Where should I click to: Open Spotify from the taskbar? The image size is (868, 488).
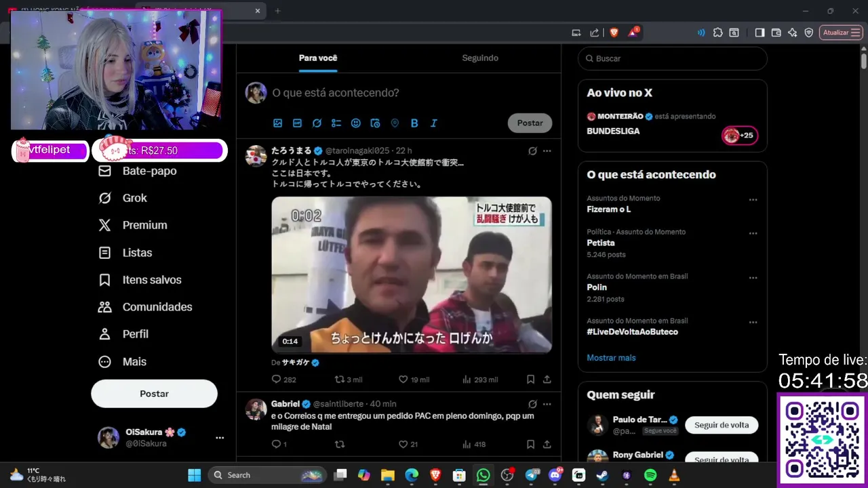click(x=650, y=475)
